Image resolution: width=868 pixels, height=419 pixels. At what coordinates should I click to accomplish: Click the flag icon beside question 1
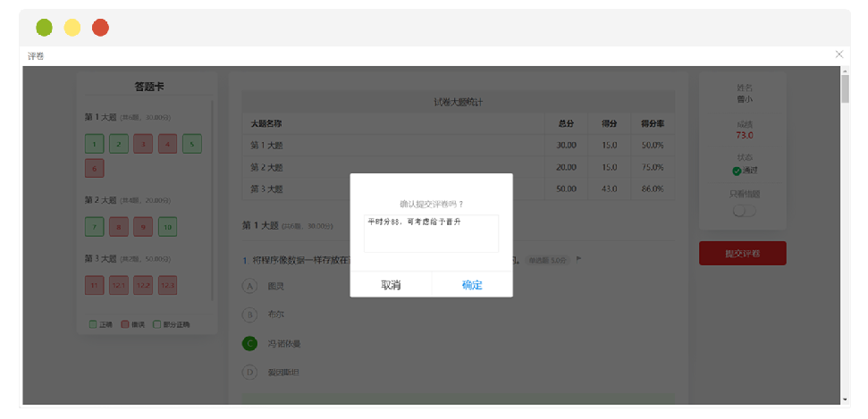[x=578, y=259]
